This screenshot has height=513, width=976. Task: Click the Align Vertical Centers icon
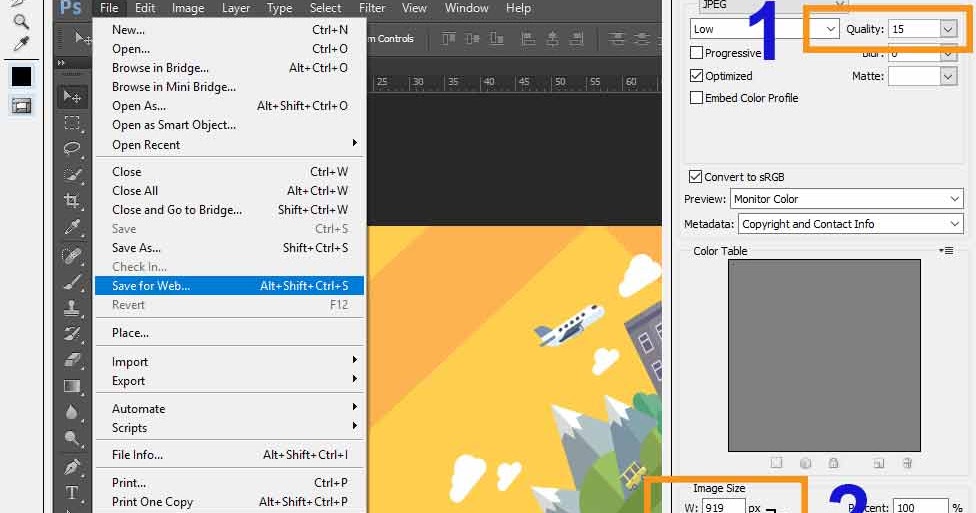[472, 39]
